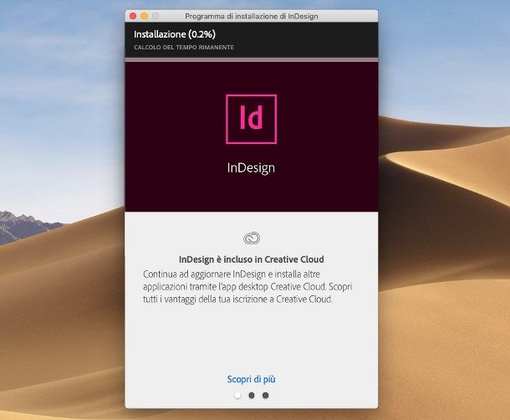Click the 'Programma di installazione di InDesign' title
This screenshot has height=420, width=510.
pos(252,16)
